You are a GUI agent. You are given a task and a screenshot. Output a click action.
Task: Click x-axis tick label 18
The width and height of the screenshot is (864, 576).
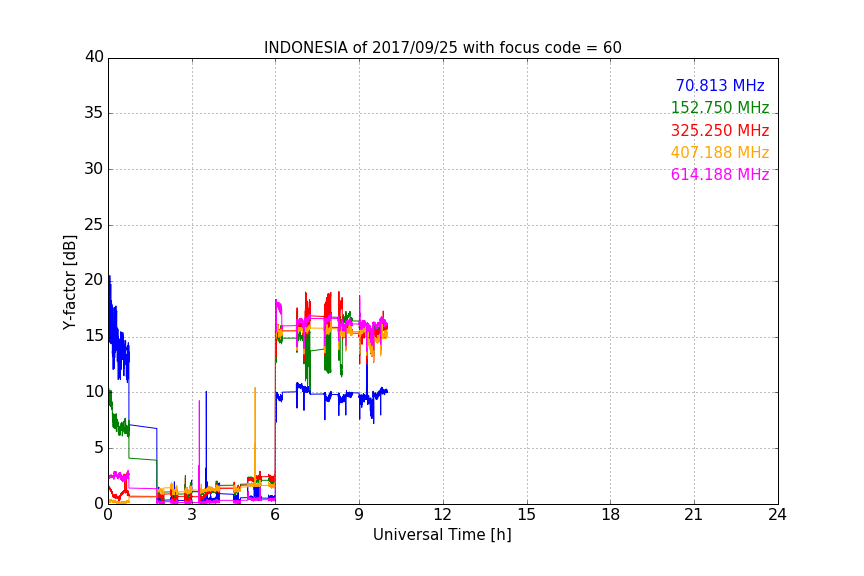[x=610, y=515]
